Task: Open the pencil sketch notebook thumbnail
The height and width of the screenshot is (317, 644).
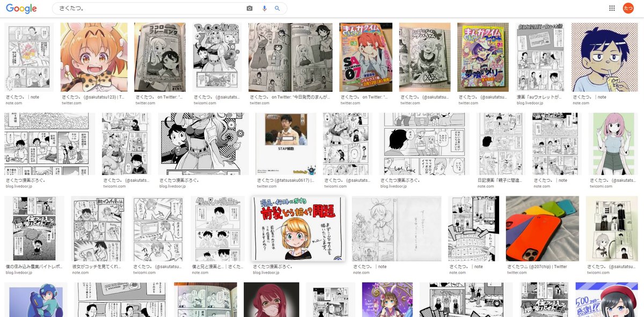Action: click(397, 228)
